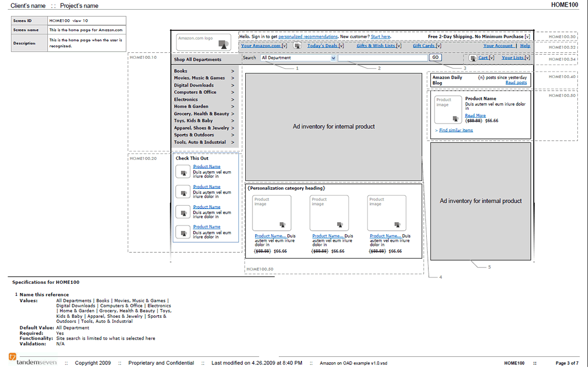Open the Cart dropdown link
The image size is (588, 370).
(x=486, y=58)
